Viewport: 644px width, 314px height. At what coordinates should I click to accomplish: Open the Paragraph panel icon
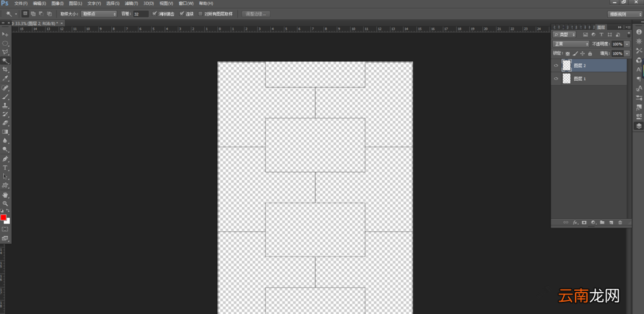click(x=639, y=79)
